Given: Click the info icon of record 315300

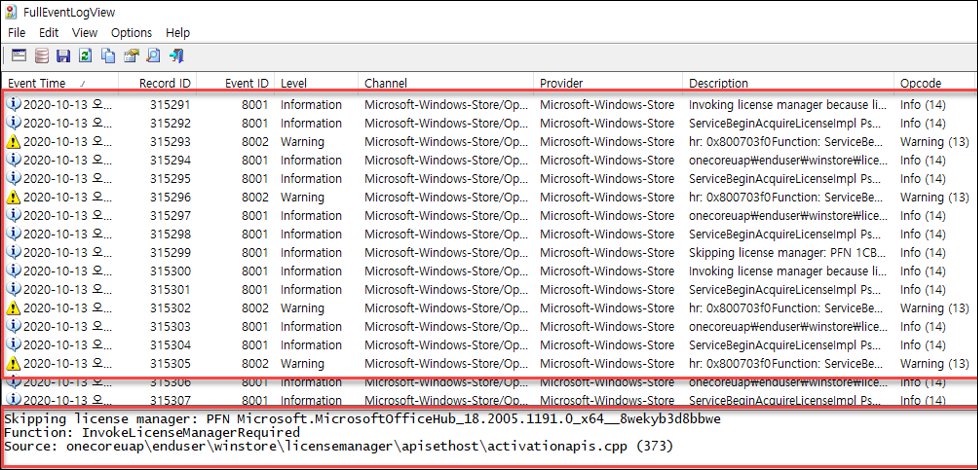Looking at the screenshot, I should click(13, 271).
